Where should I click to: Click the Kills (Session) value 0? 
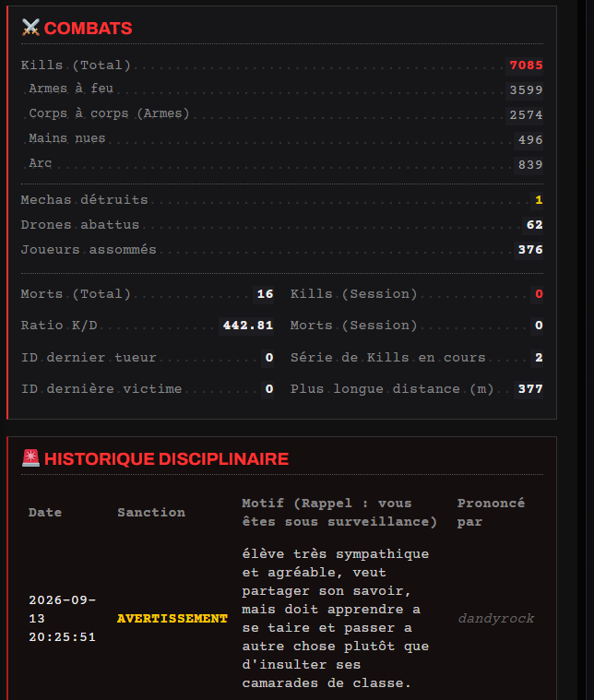(539, 294)
